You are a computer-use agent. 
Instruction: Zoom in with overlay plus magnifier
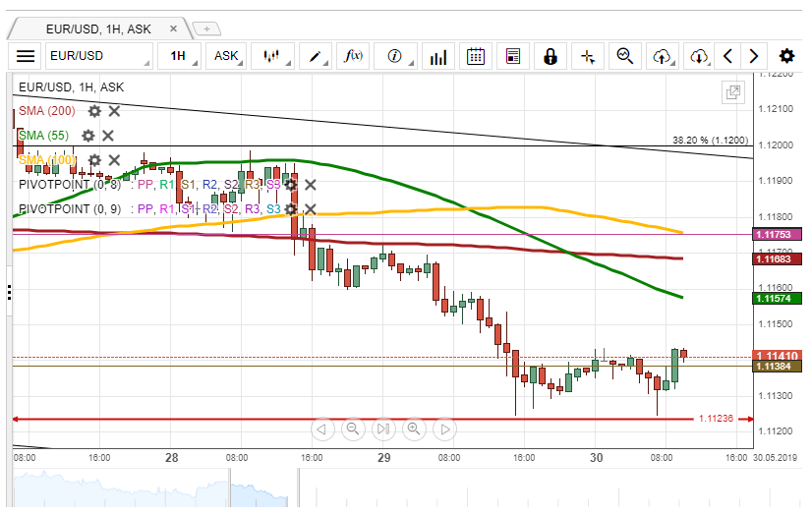[x=414, y=429]
